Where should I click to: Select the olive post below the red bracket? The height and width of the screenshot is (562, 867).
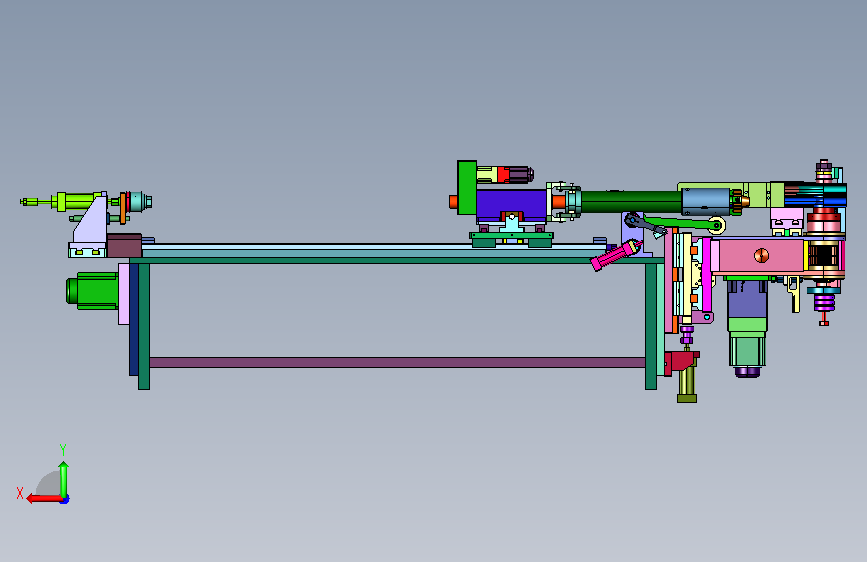[687, 384]
